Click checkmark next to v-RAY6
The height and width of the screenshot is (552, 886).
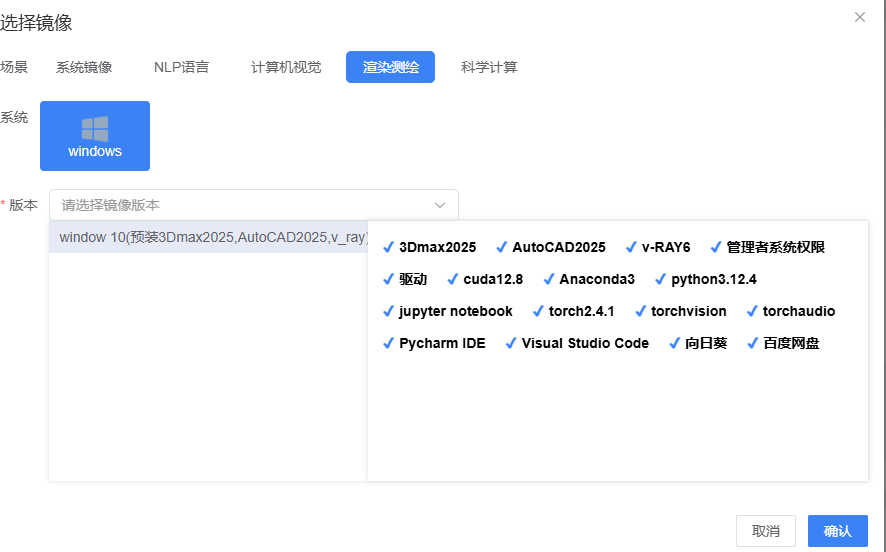pyautogui.click(x=632, y=247)
